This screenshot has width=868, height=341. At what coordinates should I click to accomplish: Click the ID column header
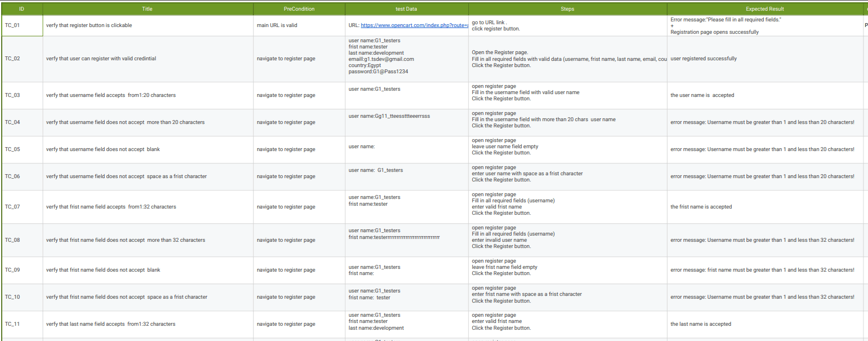click(x=21, y=9)
